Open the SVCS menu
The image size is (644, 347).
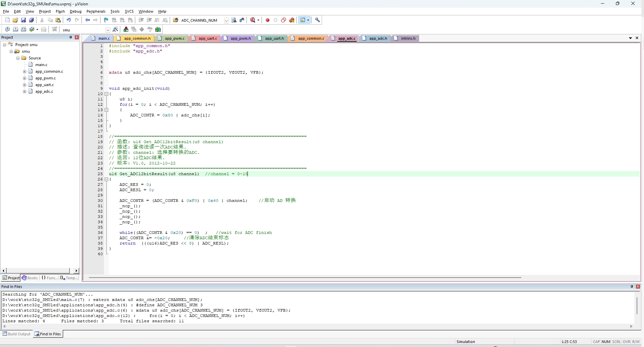coord(129,11)
